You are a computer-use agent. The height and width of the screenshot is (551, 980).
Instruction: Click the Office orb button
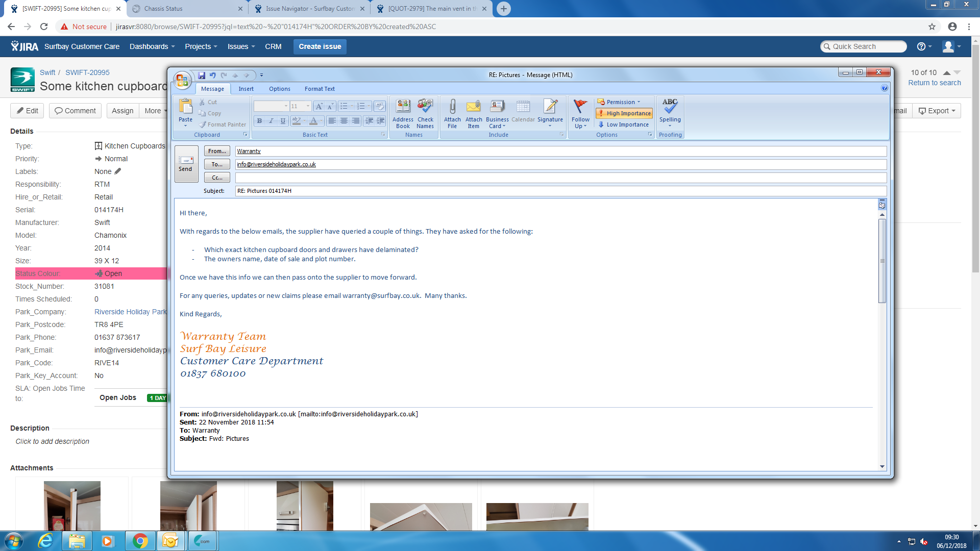[x=182, y=80]
